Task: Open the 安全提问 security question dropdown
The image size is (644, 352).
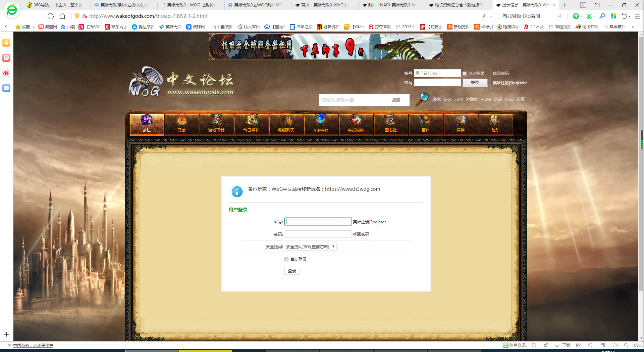Action: (311, 247)
